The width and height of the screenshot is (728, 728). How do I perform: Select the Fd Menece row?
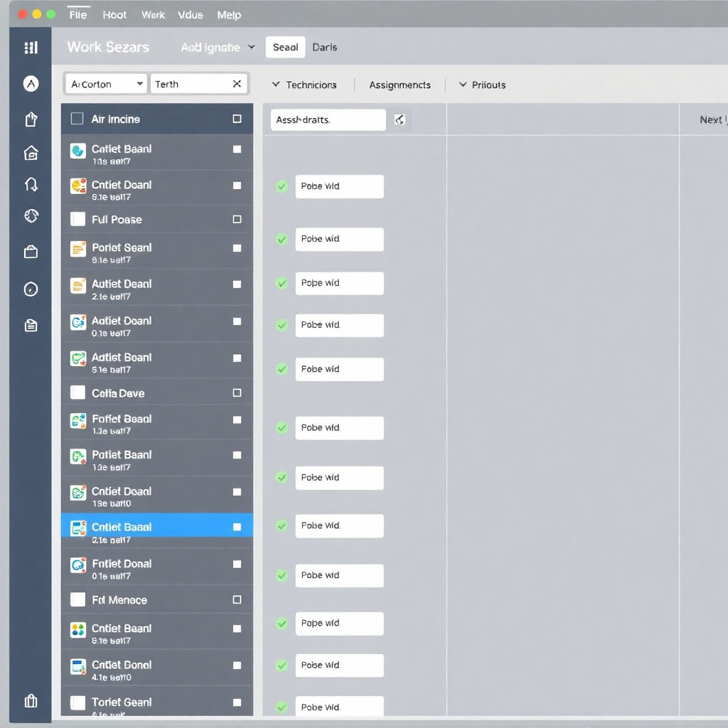click(x=157, y=600)
